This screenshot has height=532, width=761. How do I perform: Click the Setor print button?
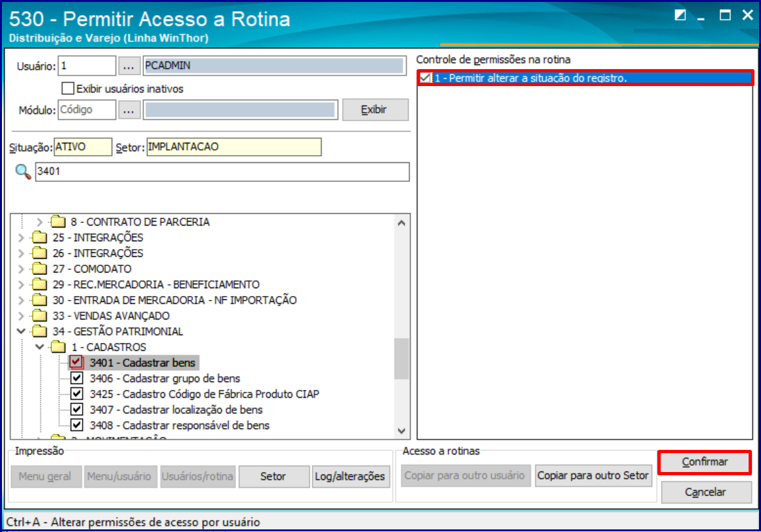coord(274,477)
